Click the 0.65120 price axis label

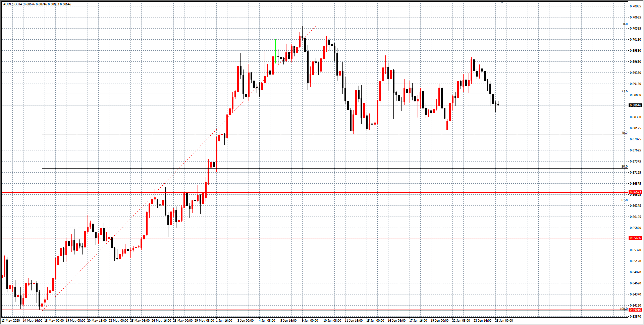(635, 261)
